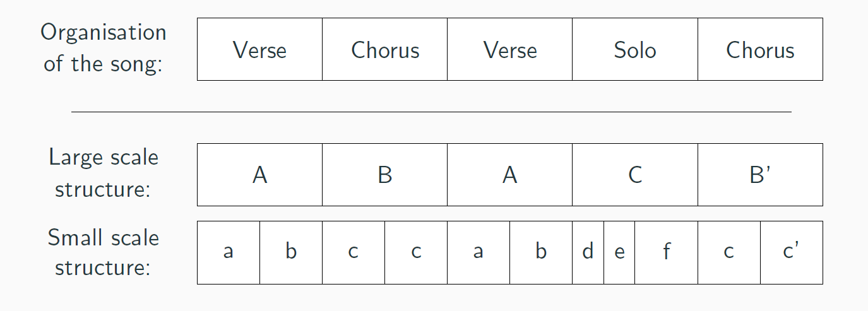Screen dimensions: 868x311
Task: Click the small-scale f cell
Action: [667, 252]
